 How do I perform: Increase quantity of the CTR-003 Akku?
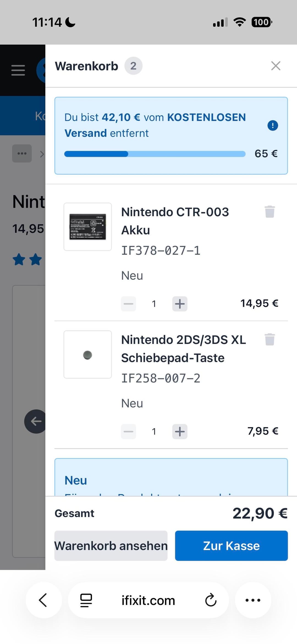[180, 304]
